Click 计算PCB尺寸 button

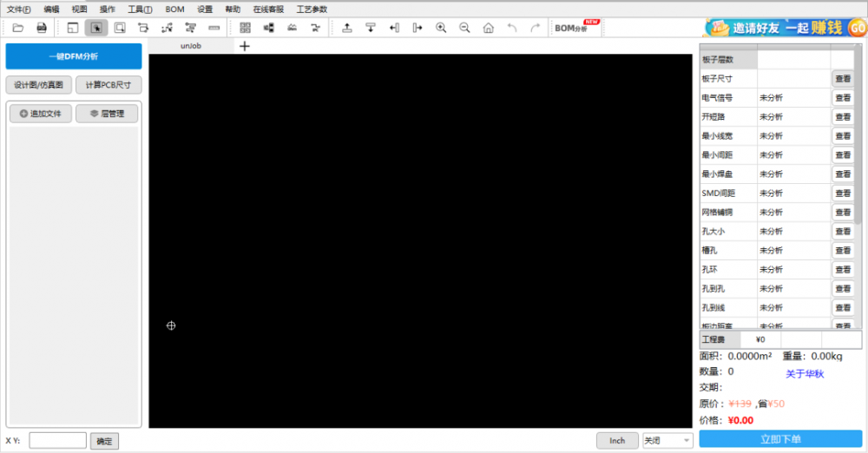point(108,85)
